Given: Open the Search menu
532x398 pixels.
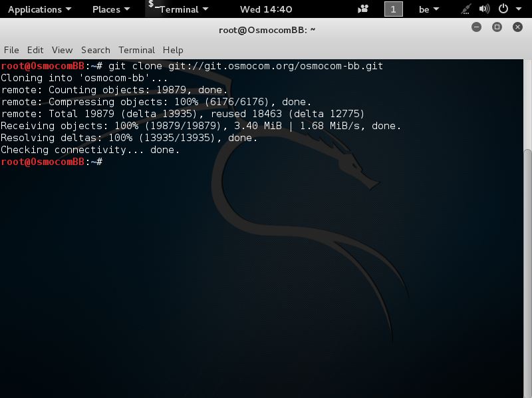Looking at the screenshot, I should tap(95, 50).
